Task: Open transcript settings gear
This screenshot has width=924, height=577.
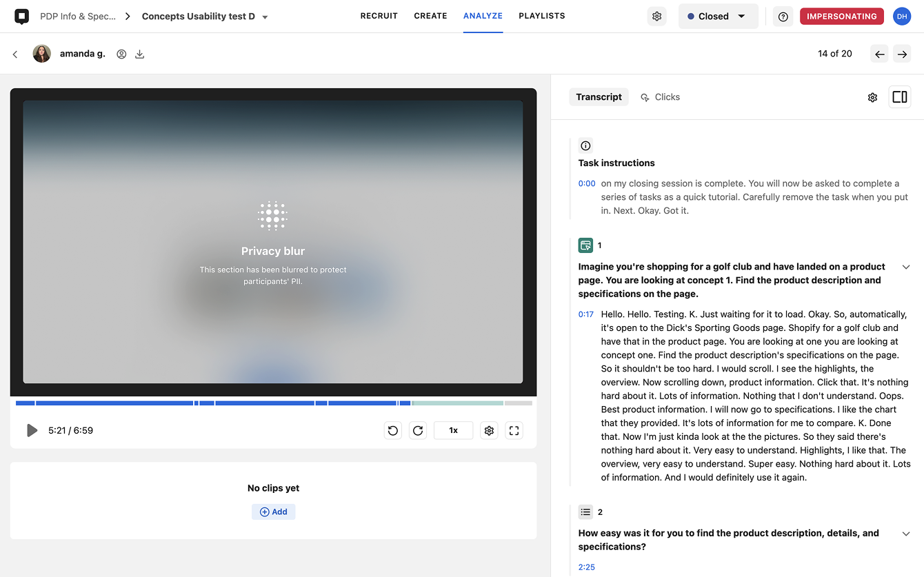Action: click(x=872, y=97)
